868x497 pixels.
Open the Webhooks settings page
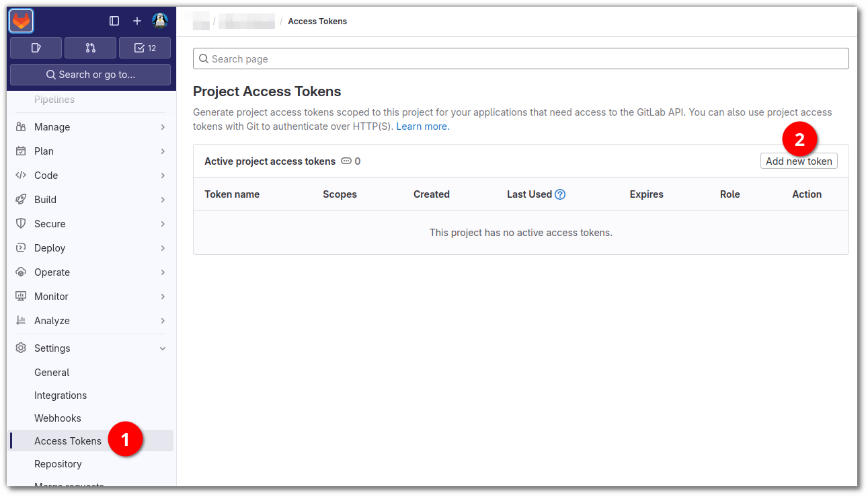tap(58, 418)
